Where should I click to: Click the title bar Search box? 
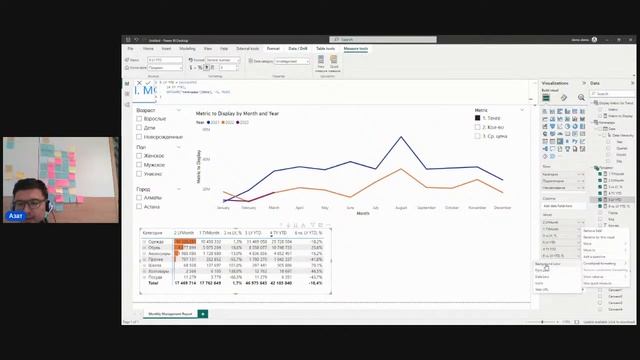383,40
